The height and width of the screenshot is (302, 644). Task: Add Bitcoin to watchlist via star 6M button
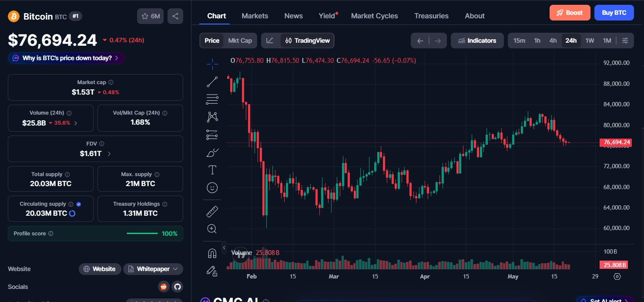pos(151,16)
